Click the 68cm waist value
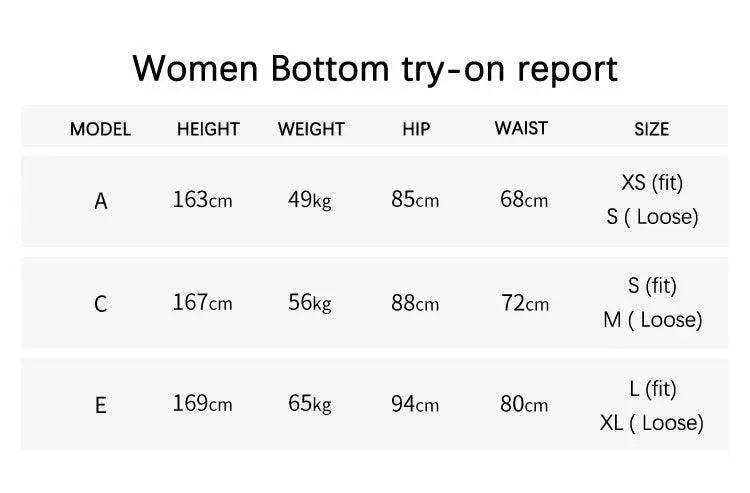Screen dimensions: 750x493 point(524,200)
